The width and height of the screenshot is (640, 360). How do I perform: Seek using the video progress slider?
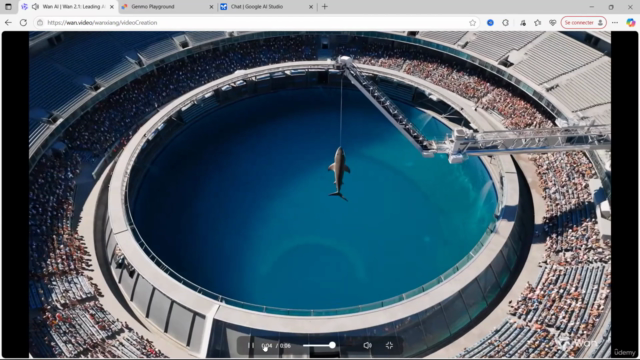[x=319, y=346]
